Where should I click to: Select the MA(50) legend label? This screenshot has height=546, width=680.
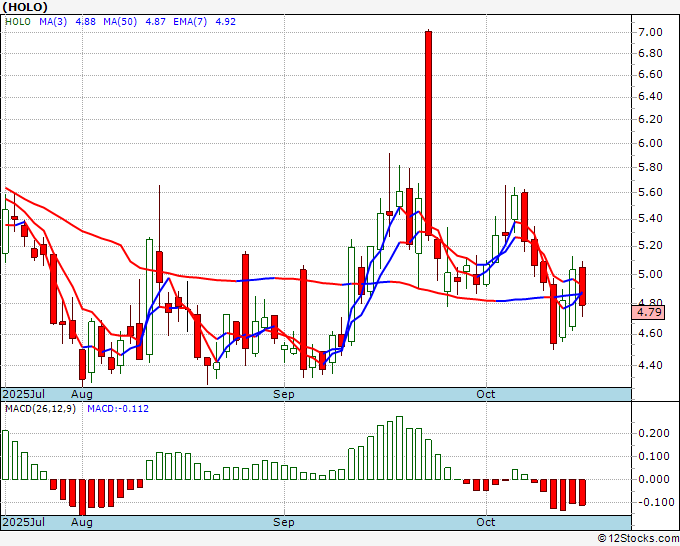pos(120,22)
